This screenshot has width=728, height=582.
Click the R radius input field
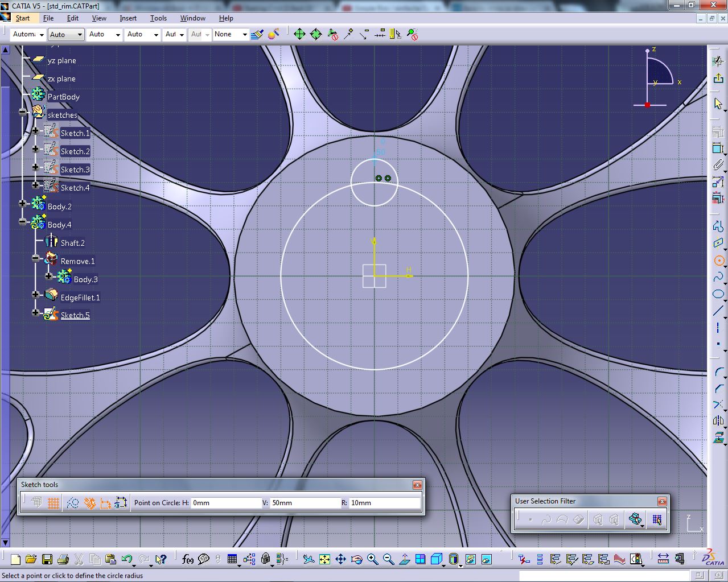[x=384, y=503]
